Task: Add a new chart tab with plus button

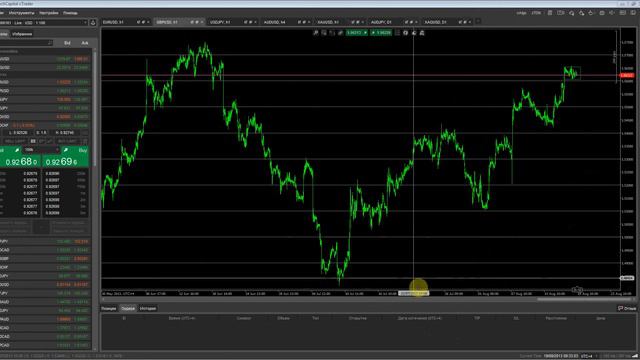Action: click(x=478, y=22)
